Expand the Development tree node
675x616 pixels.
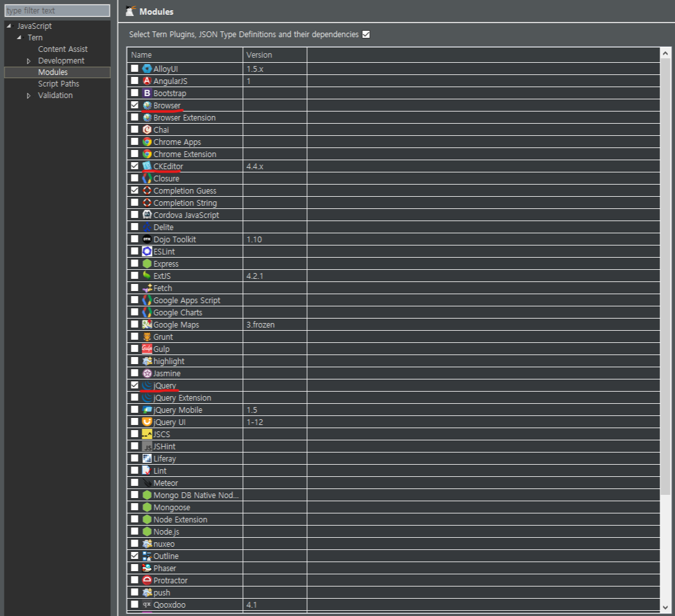pyautogui.click(x=29, y=61)
